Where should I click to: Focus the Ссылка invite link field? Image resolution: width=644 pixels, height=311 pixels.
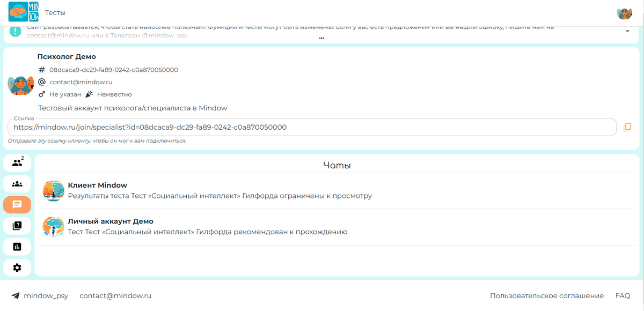[x=312, y=127]
